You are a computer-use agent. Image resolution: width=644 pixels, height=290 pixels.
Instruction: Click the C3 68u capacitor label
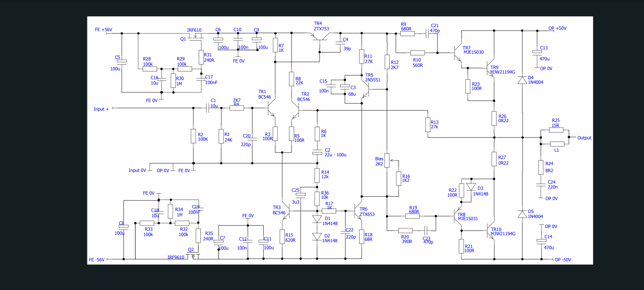352,91
